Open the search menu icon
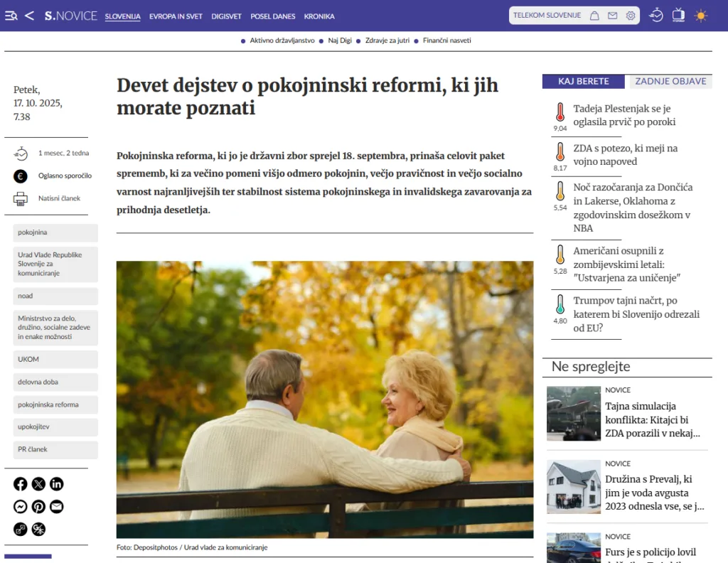This screenshot has width=728, height=563. point(11,16)
